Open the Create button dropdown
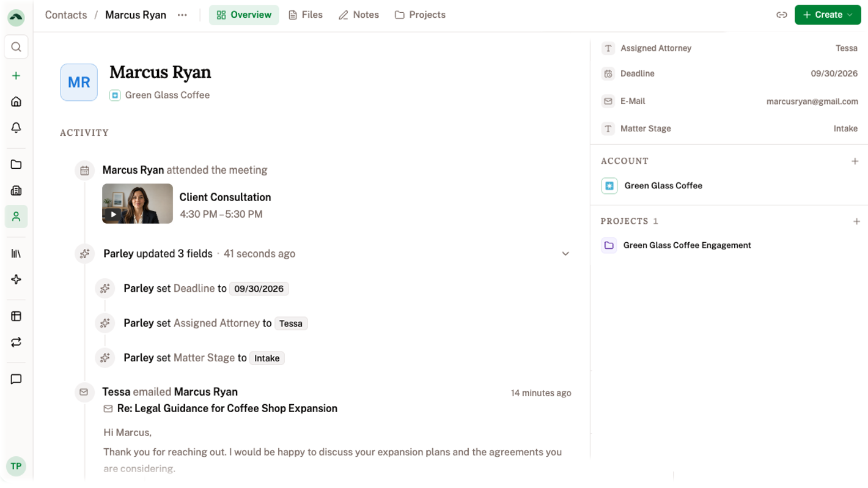The width and height of the screenshot is (868, 488). point(828,15)
